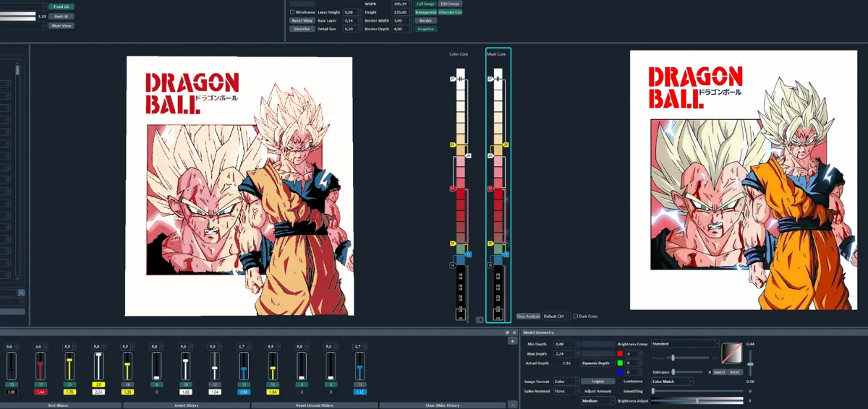Open the Image Format Color dropdown
Image resolution: width=868 pixels, height=409 pixels.
tap(566, 381)
